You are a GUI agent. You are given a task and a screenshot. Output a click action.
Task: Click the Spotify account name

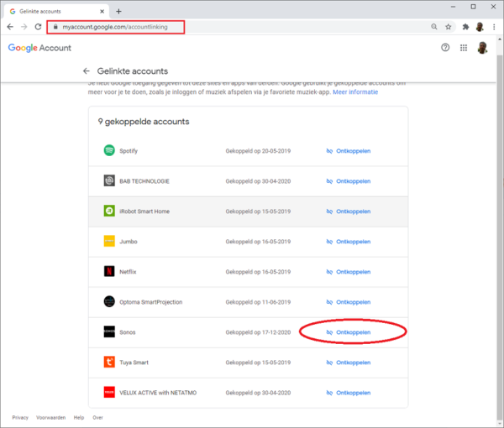(129, 151)
